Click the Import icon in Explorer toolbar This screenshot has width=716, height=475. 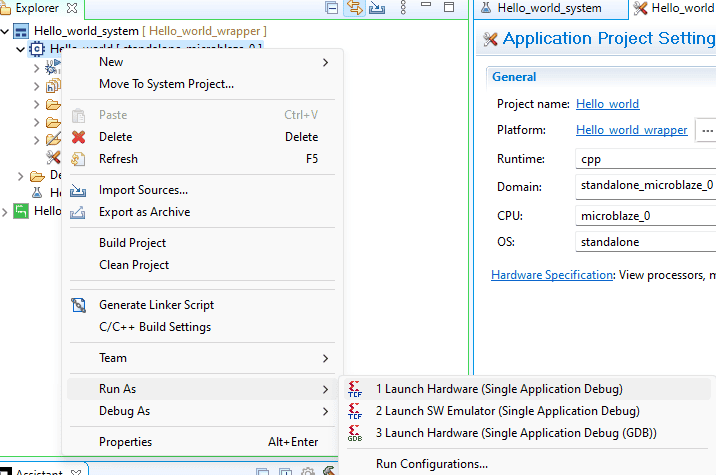pos(377,8)
